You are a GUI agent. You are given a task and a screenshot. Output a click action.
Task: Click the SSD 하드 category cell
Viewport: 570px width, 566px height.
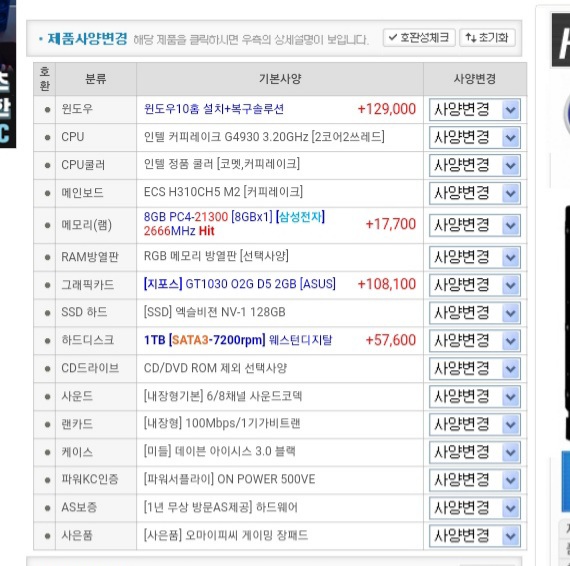coord(96,313)
